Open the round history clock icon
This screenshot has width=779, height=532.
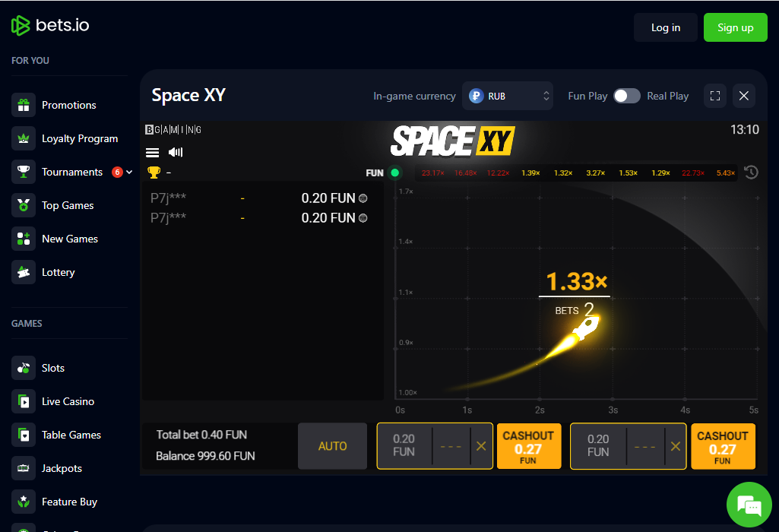point(751,173)
